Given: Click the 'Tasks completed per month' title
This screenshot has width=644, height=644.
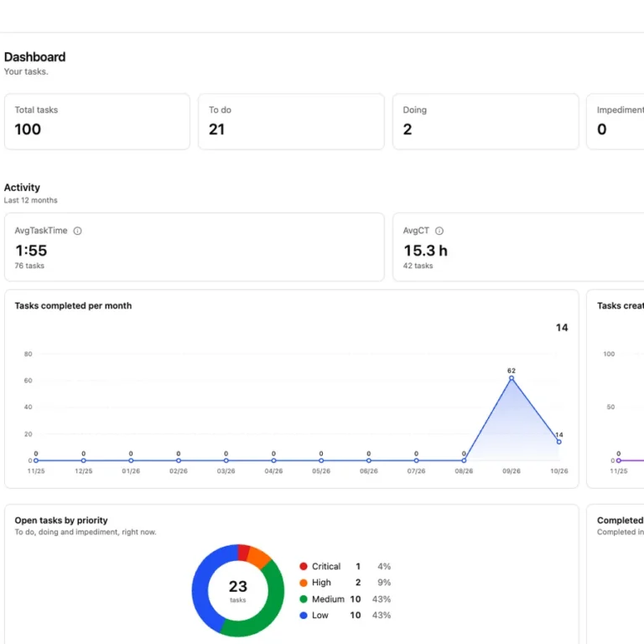Looking at the screenshot, I should click(x=73, y=305).
